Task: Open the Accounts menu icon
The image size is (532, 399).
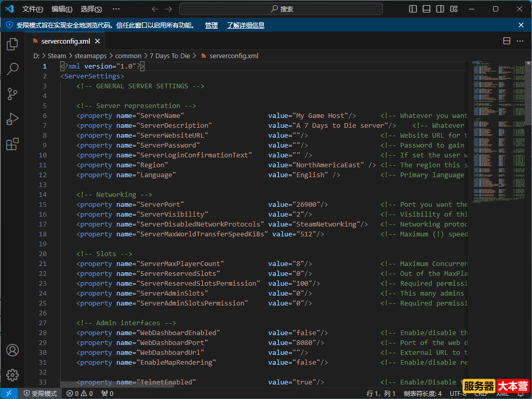Action: (12, 350)
